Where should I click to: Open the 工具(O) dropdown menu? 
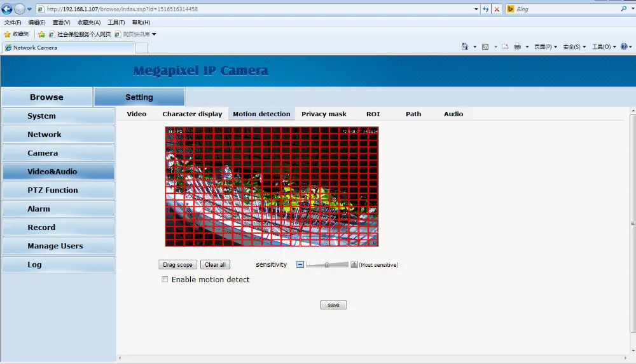(604, 46)
